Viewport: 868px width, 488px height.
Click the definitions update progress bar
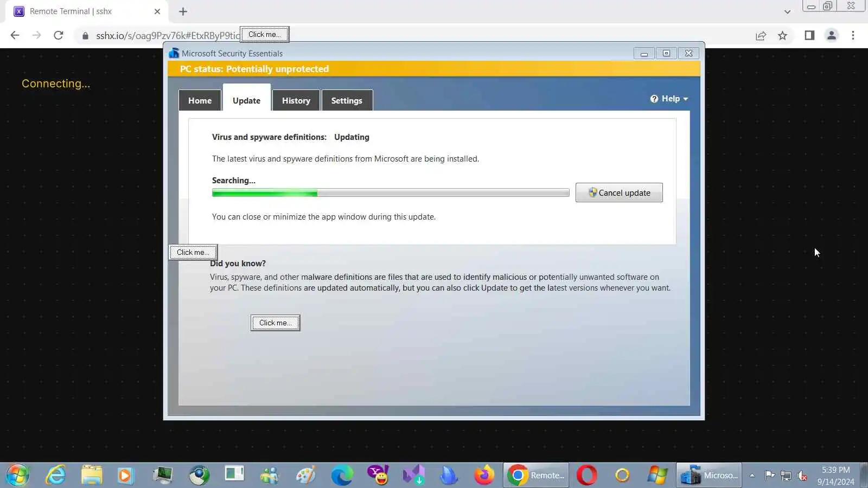[391, 192]
